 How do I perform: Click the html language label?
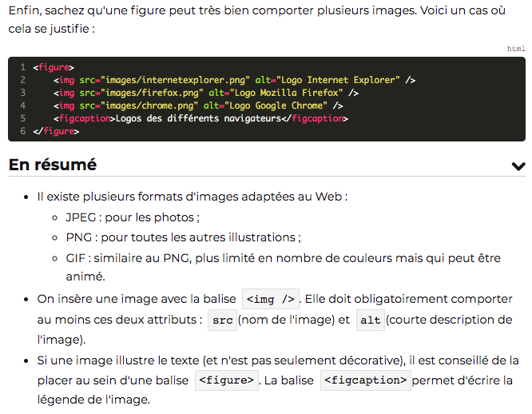click(x=516, y=49)
